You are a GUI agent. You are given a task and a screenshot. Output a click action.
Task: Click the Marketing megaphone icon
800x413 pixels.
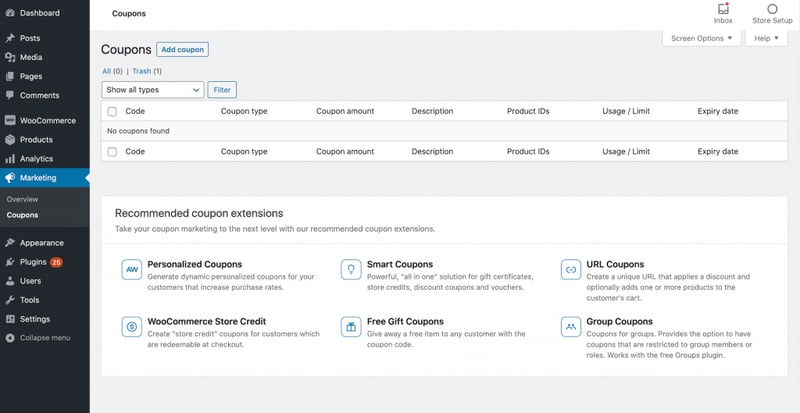tap(10, 178)
